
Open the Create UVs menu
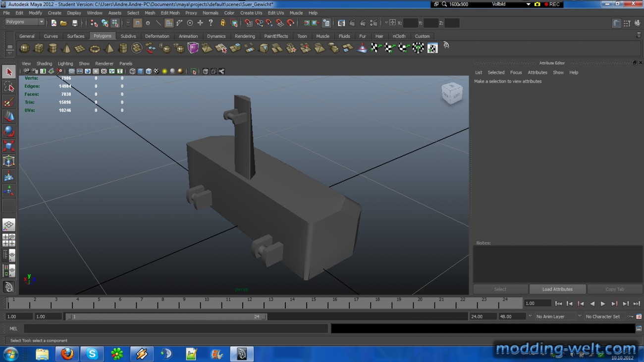[x=251, y=13]
